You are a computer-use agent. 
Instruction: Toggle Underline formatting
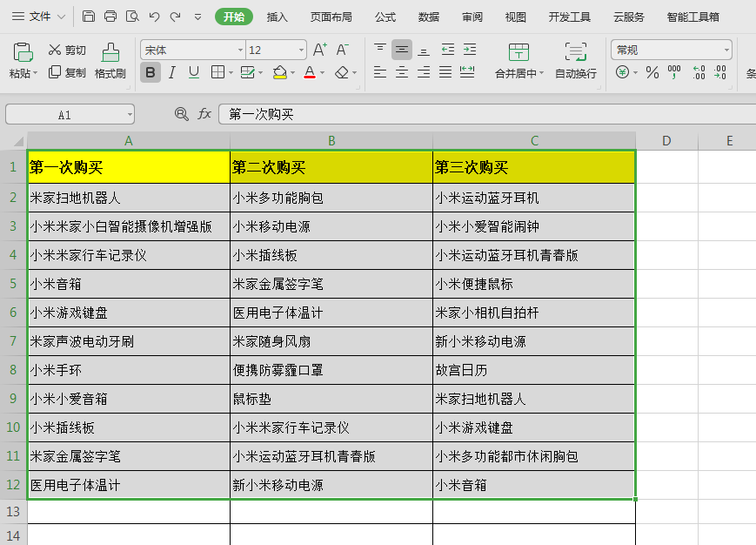pyautogui.click(x=194, y=73)
